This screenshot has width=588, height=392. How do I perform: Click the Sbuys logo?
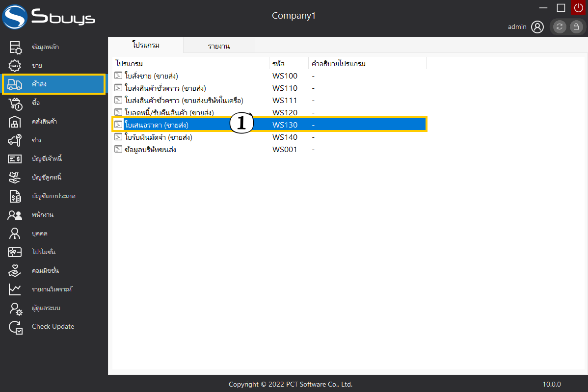point(49,18)
